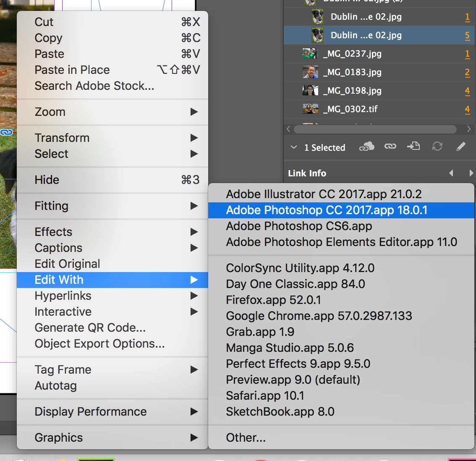This screenshot has height=461, width=476.
Task: Click the Links panel scroll left arrow
Action: coord(288,129)
